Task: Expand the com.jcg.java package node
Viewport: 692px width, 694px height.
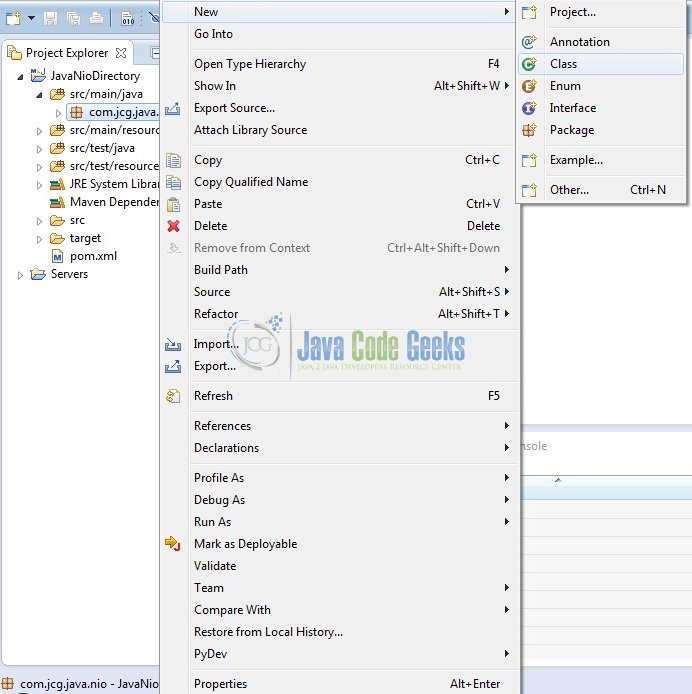Action: pos(58,113)
